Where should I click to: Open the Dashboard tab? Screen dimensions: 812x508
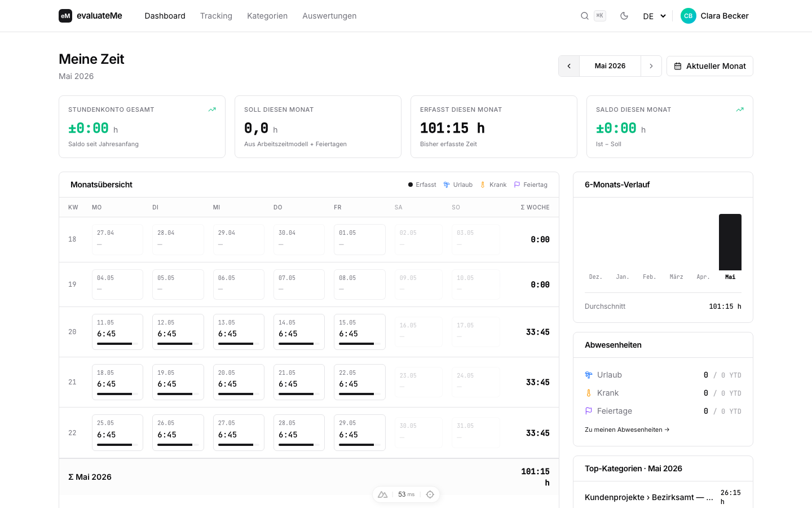point(165,16)
